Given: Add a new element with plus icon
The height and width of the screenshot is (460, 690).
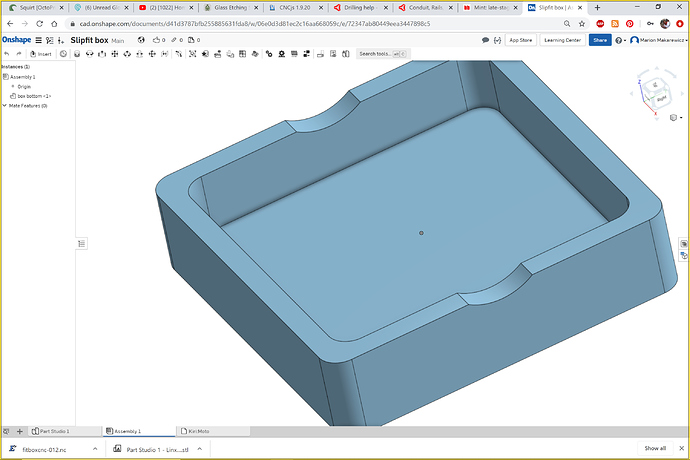Looking at the screenshot, I should (x=19, y=431).
